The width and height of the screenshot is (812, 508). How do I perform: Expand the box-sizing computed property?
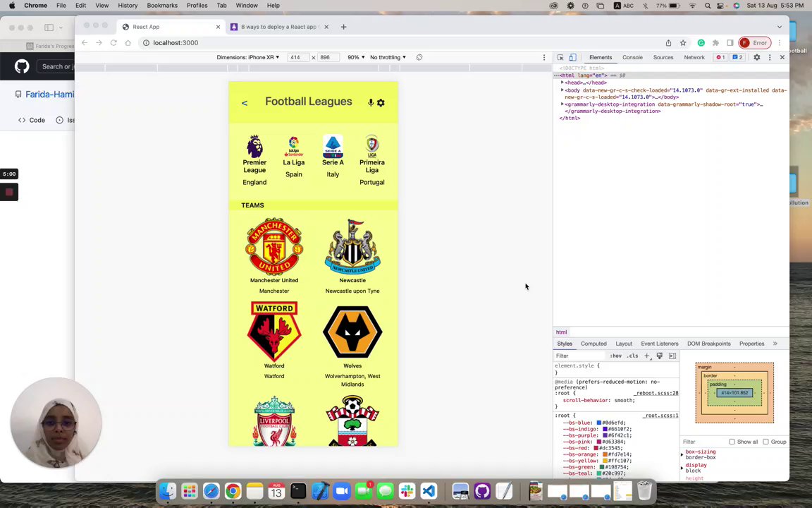682,454
